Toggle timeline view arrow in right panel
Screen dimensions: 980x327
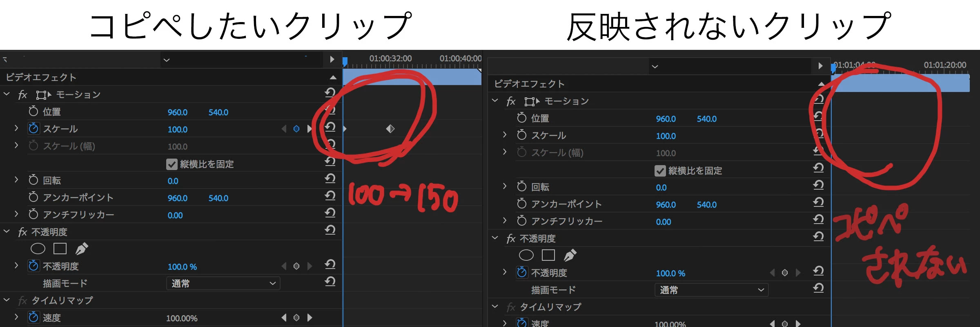pyautogui.click(x=820, y=66)
